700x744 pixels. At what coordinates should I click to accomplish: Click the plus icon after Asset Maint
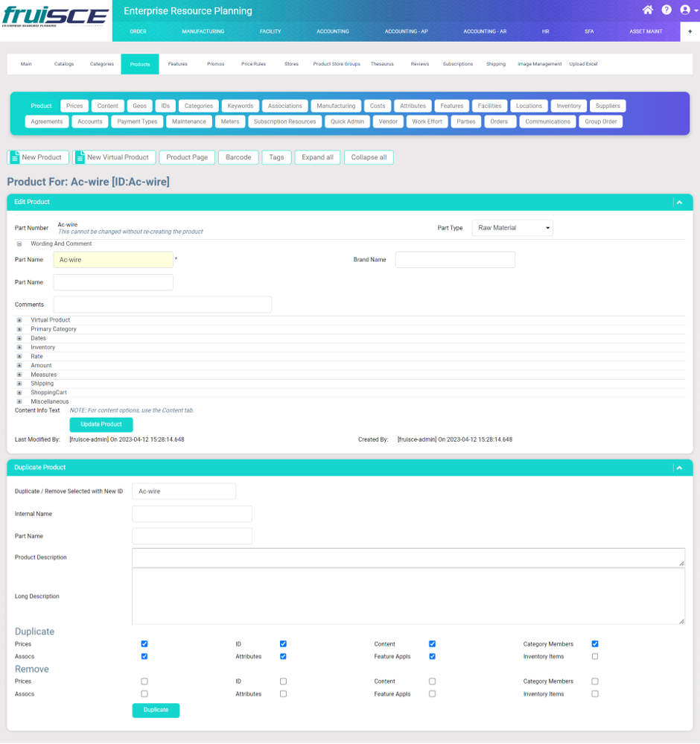point(690,31)
